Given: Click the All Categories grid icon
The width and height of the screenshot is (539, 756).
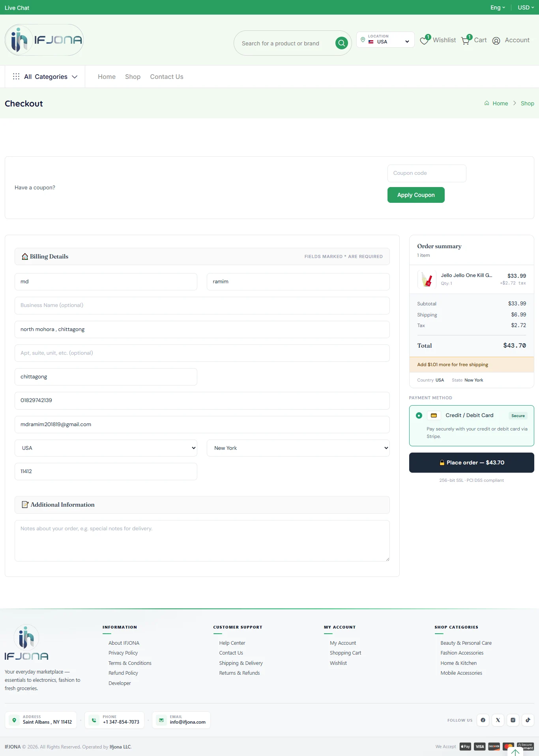Looking at the screenshot, I should tap(16, 77).
